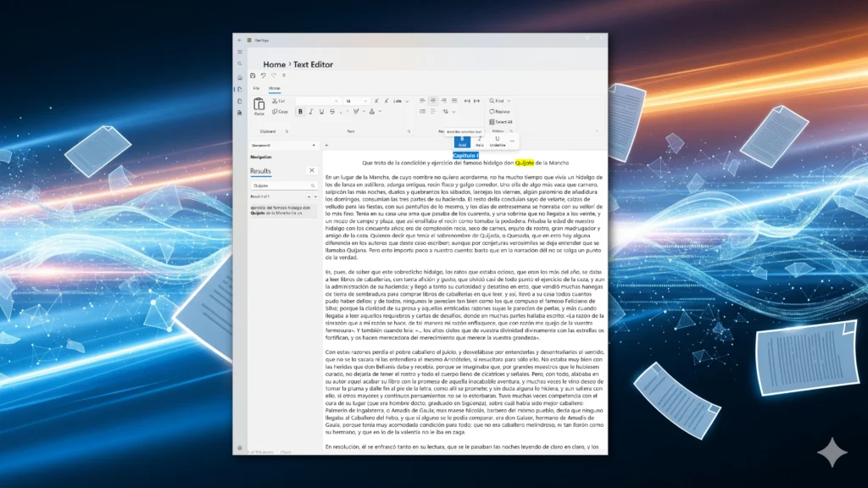Screen dimensions: 868x488
Task: Open the Font group dialog launcher
Action: 409,131
